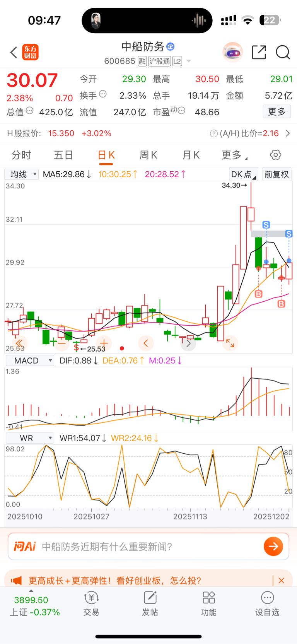Tap the right arrow chart scroll icon
Screen dimensions: 297x644
[188, 343]
